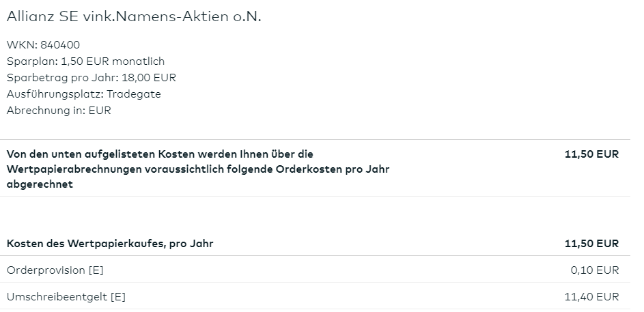Viewport: 644px width, 312px height.
Task: Click Kosten des Wertpapierkaufes, pro Jahr row
Action: coord(315,244)
